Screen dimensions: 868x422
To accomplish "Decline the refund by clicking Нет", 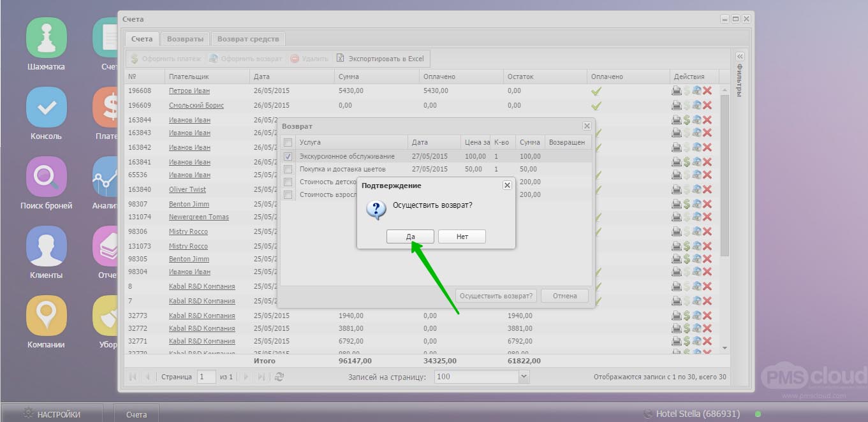I will (x=462, y=236).
